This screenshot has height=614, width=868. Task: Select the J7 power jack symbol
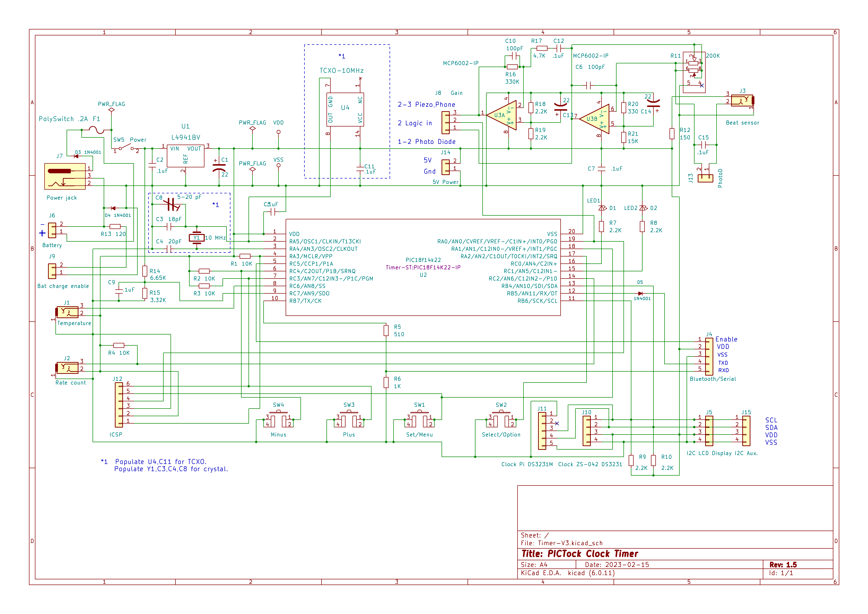(65, 176)
